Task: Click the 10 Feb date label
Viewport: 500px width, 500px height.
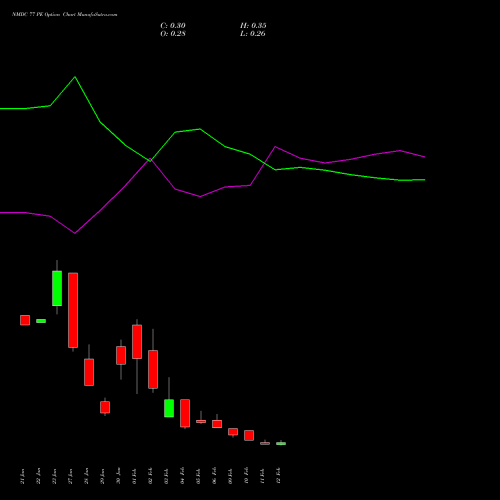Action: tap(247, 476)
